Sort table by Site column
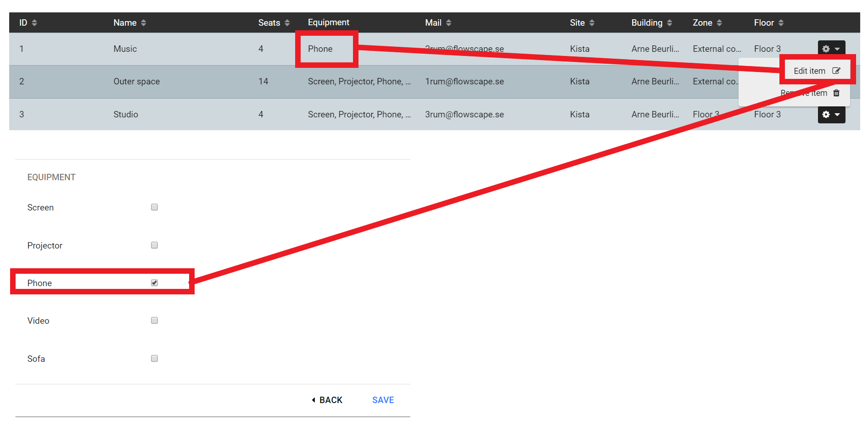The image size is (868, 426). (582, 23)
